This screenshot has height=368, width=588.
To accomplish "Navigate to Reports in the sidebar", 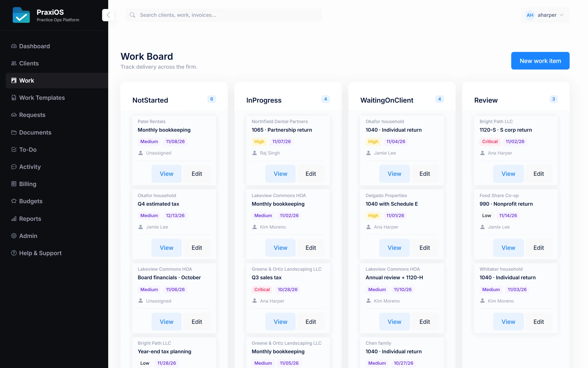I will (x=57, y=219).
